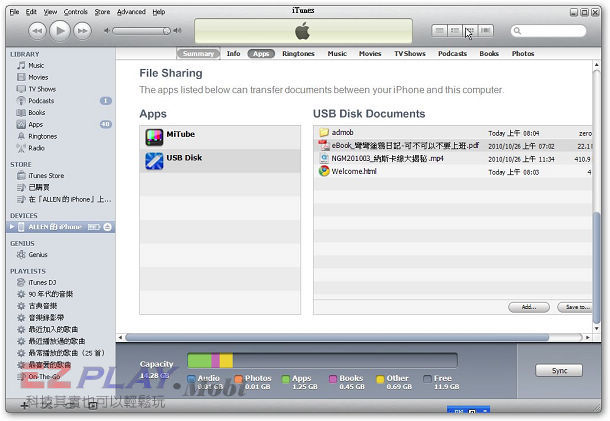The width and height of the screenshot is (610, 421).
Task: Open the File menu
Action: tap(14, 12)
